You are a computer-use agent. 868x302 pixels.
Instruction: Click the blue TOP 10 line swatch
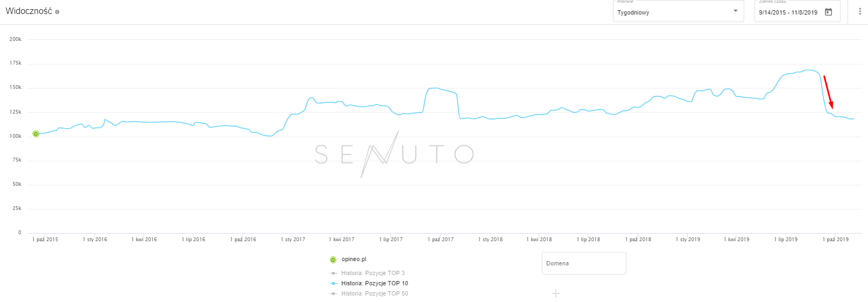pyautogui.click(x=333, y=283)
